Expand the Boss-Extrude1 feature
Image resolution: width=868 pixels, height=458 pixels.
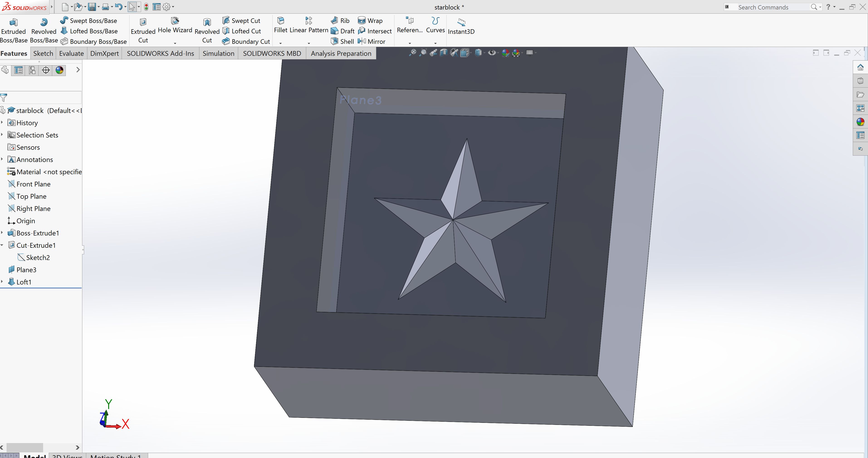(x=2, y=233)
